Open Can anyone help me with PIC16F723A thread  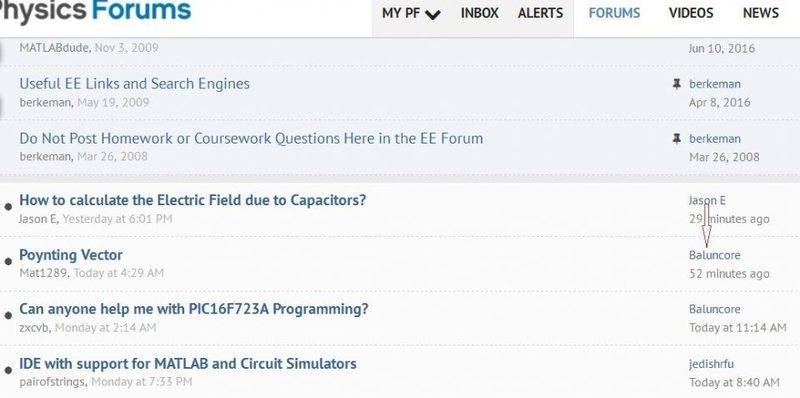[x=194, y=309]
